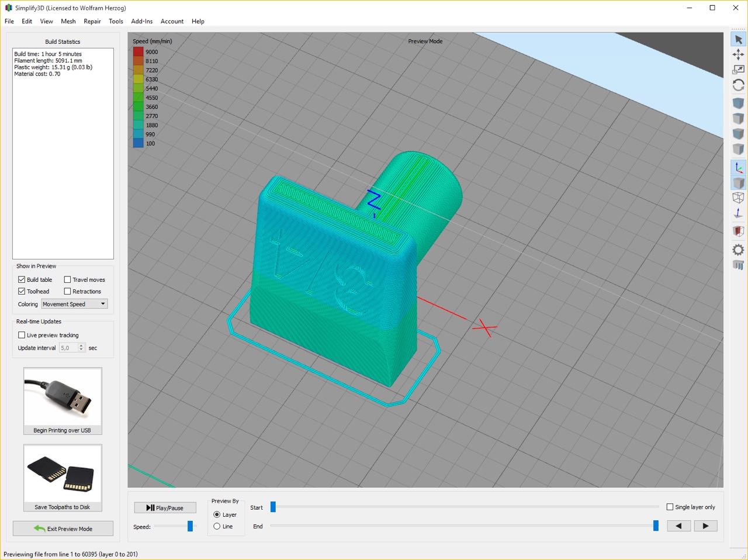The image size is (748, 560).
Task: Click Exit Preview Mode button
Action: click(63, 528)
